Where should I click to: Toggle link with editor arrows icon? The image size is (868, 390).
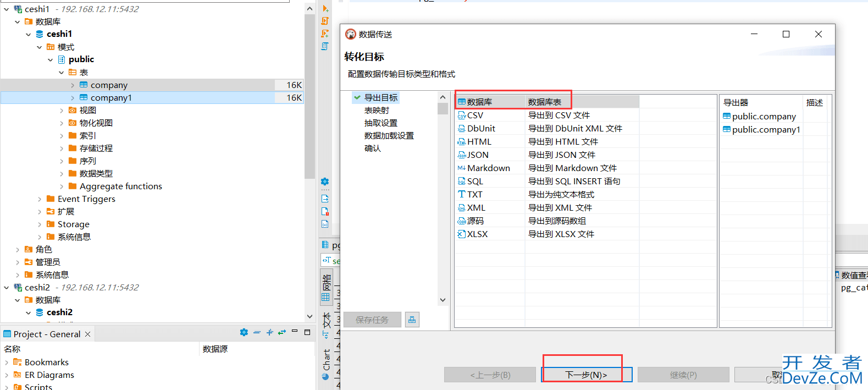[282, 332]
